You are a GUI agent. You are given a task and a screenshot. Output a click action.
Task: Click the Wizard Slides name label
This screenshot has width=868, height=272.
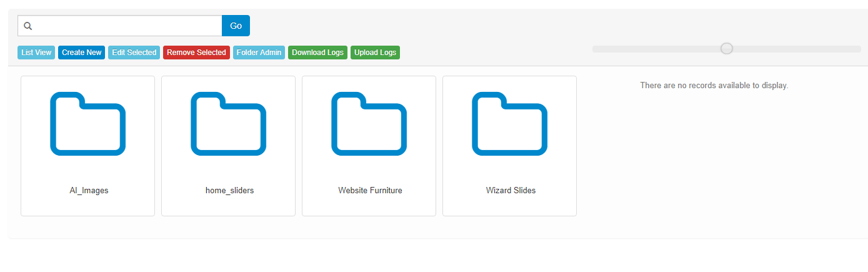pos(511,191)
